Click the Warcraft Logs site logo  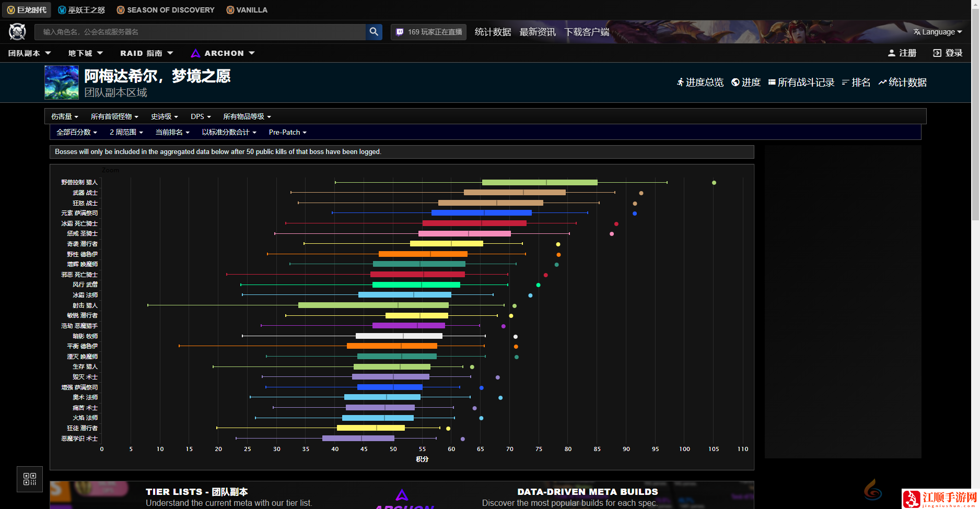pyautogui.click(x=17, y=32)
